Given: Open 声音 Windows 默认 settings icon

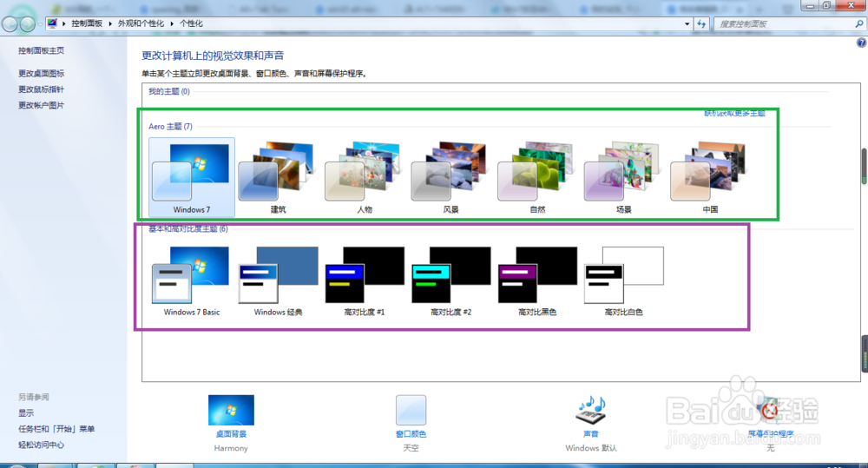Looking at the screenshot, I should coord(590,411).
